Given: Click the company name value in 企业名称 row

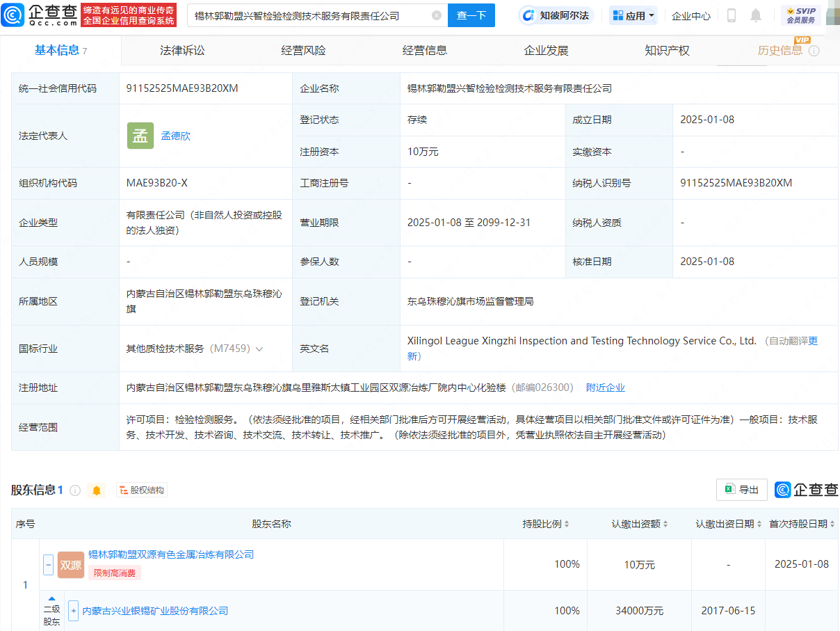Looking at the screenshot, I should [510, 88].
